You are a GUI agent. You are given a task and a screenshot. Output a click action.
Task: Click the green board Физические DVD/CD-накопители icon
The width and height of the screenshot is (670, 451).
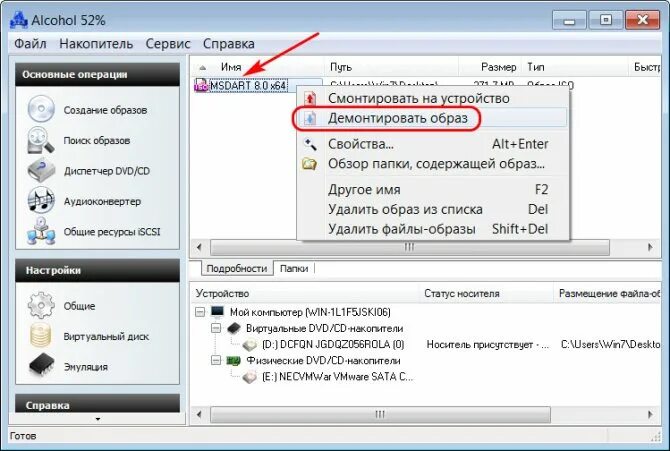click(233, 361)
